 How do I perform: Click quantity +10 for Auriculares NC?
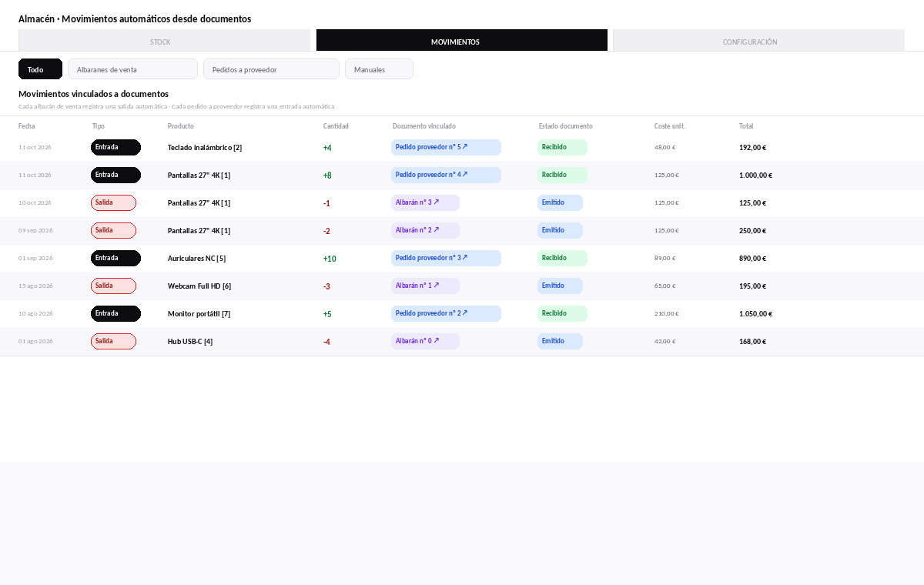(x=330, y=259)
